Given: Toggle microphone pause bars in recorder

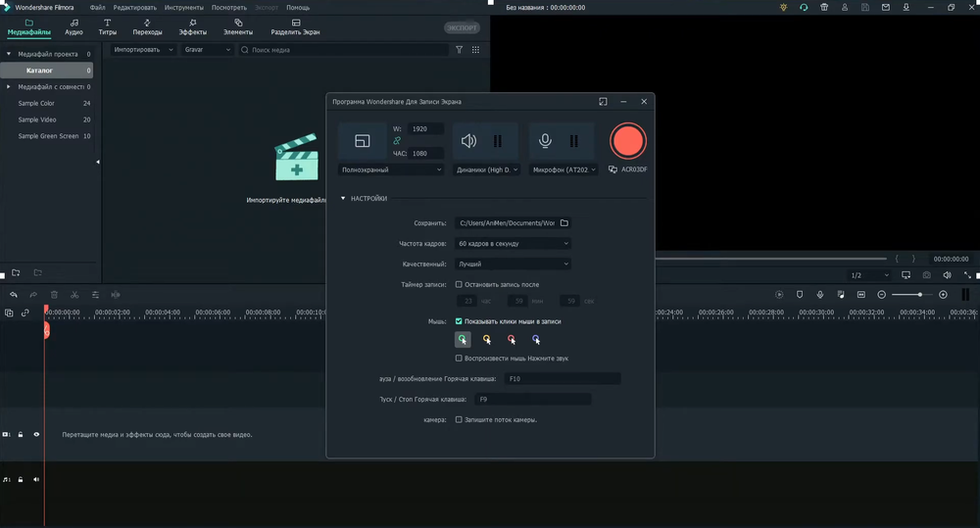Looking at the screenshot, I should pos(573,141).
